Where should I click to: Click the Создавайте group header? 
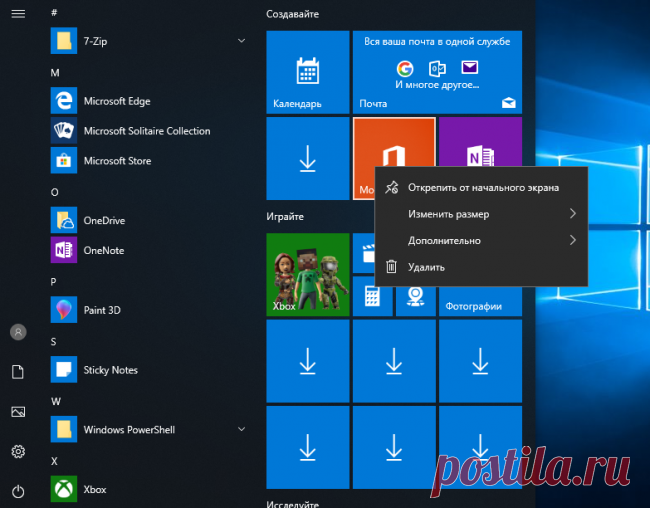tap(293, 14)
